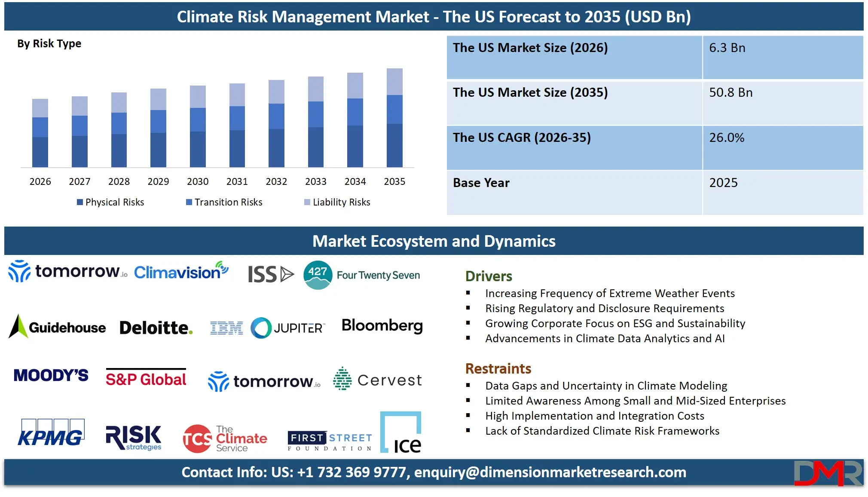Click the chart title banner
Viewport: 868px width, 497px height.
(x=434, y=17)
